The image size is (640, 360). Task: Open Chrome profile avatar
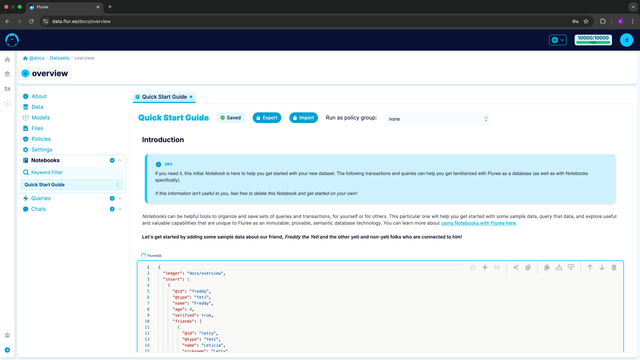click(x=620, y=21)
